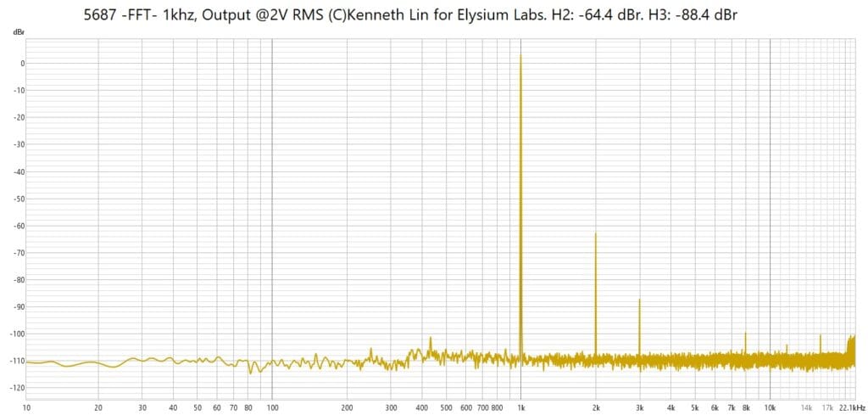The image size is (868, 415).
Task: Click the '100' label on the frequency axis
Action: click(272, 408)
